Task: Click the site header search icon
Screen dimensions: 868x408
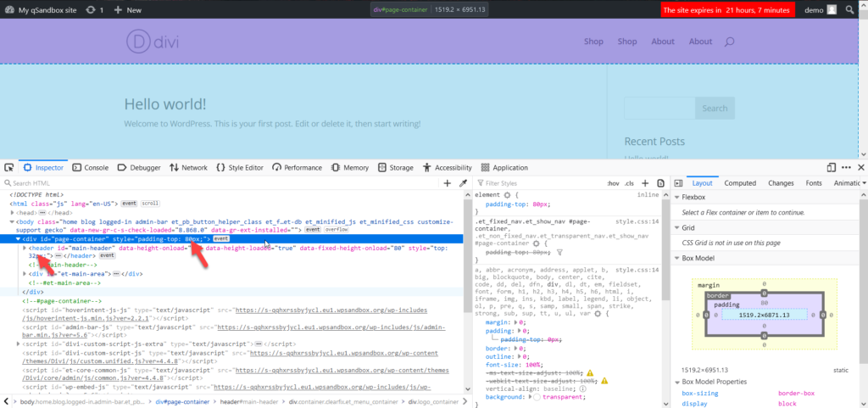Action: [730, 42]
